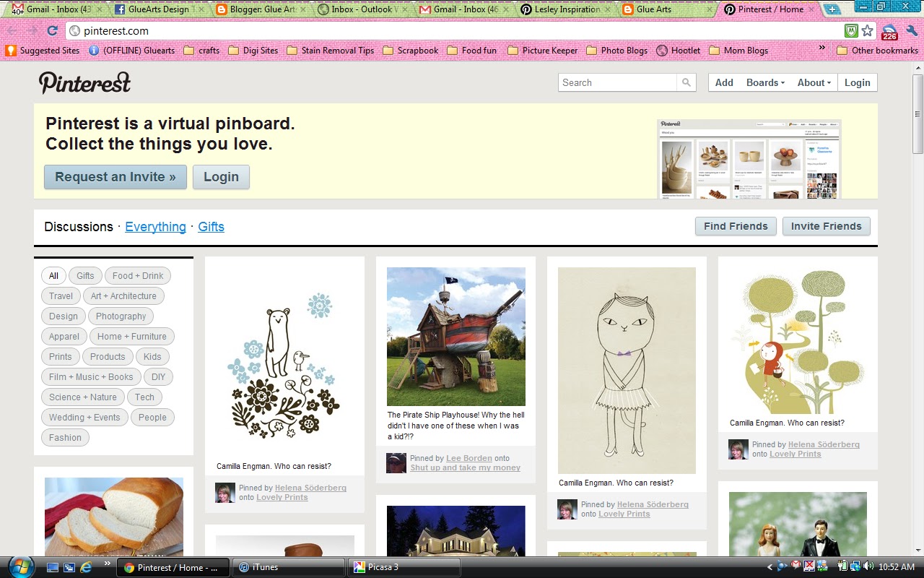
Task: Click the volume icon in system tray
Action: [x=867, y=567]
